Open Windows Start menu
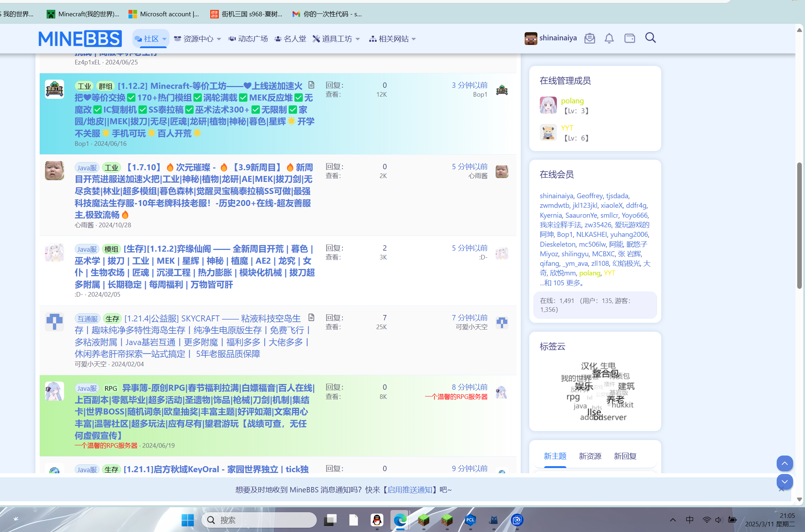Viewport: 805px width, 532px height. [188, 520]
